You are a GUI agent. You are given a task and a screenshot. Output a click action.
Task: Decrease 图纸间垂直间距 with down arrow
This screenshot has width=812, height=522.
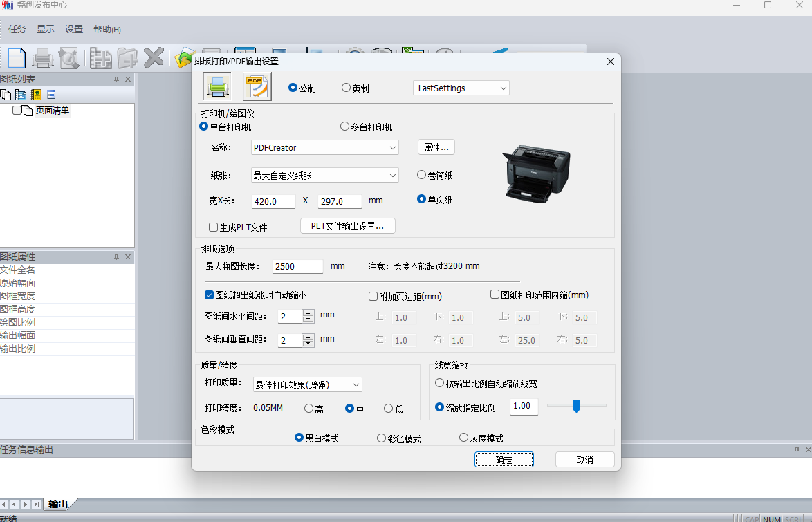[308, 344]
